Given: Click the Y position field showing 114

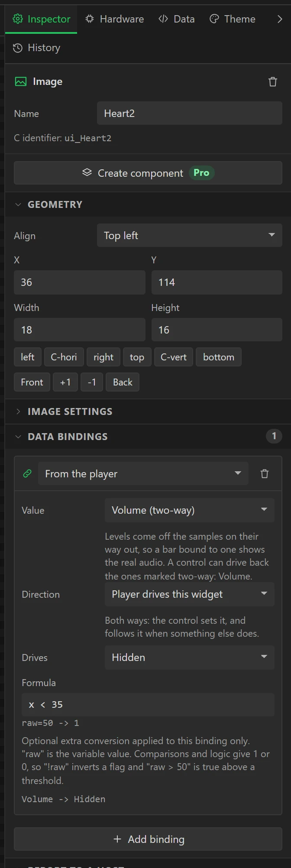Looking at the screenshot, I should pos(217,282).
